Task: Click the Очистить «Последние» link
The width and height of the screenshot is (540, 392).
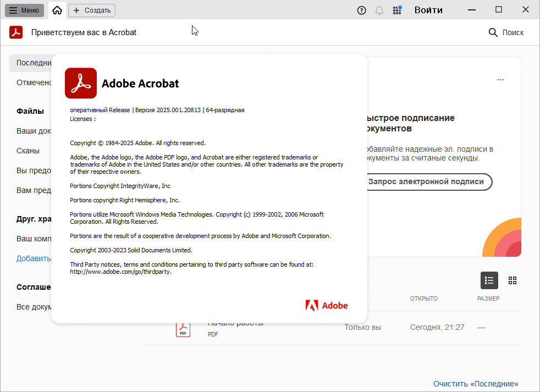Action: pos(475,384)
